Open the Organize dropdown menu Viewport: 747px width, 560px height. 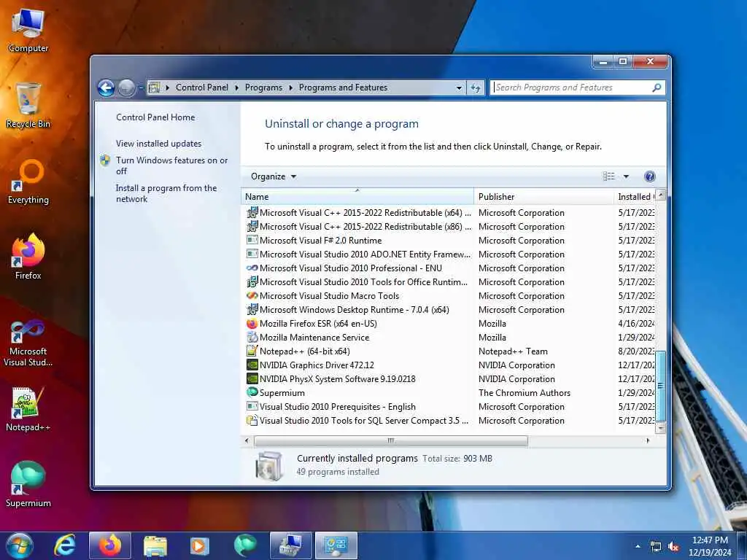[x=274, y=176]
